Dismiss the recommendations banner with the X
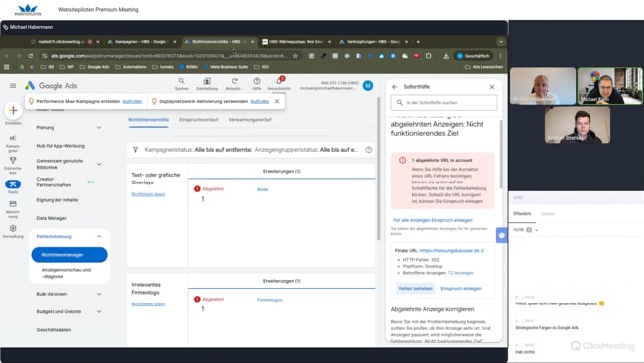 click(x=277, y=101)
